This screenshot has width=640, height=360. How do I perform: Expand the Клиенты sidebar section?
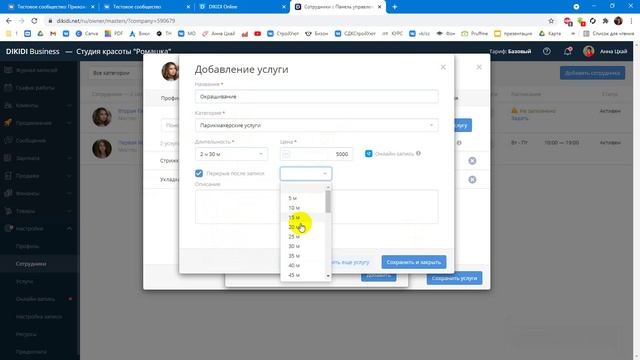tap(69, 105)
